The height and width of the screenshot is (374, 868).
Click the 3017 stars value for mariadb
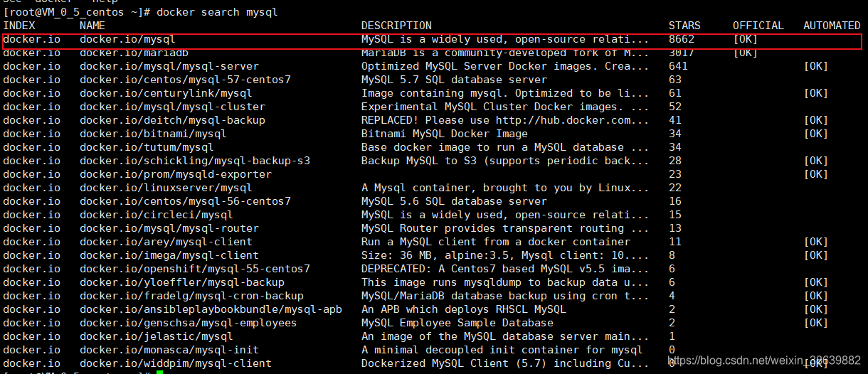(x=682, y=53)
